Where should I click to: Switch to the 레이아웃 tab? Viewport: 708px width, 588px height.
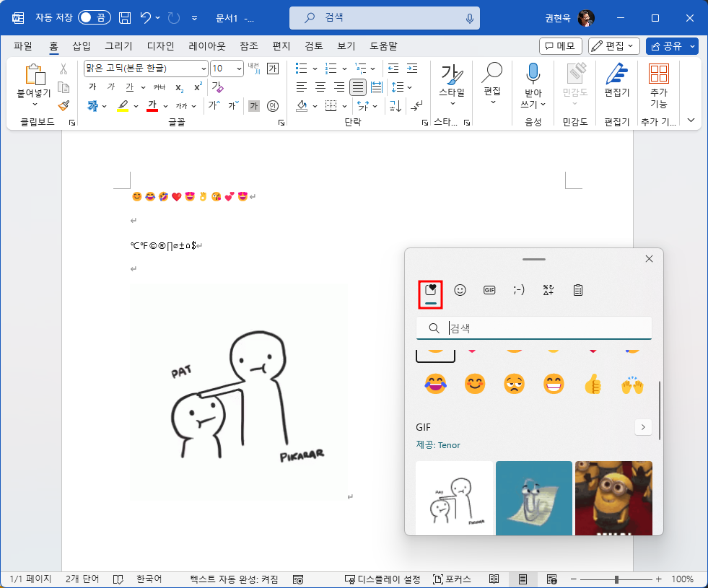207,46
